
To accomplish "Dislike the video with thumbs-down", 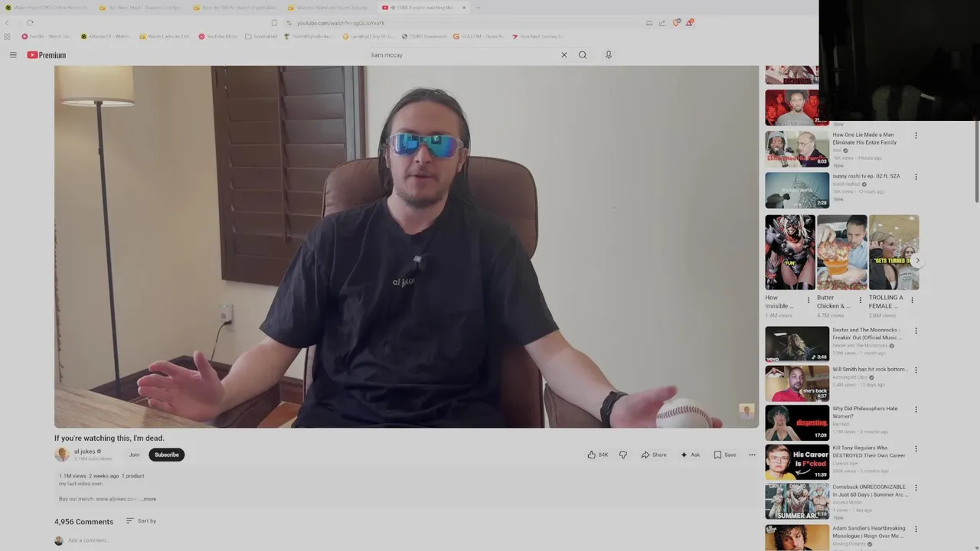I will point(623,455).
